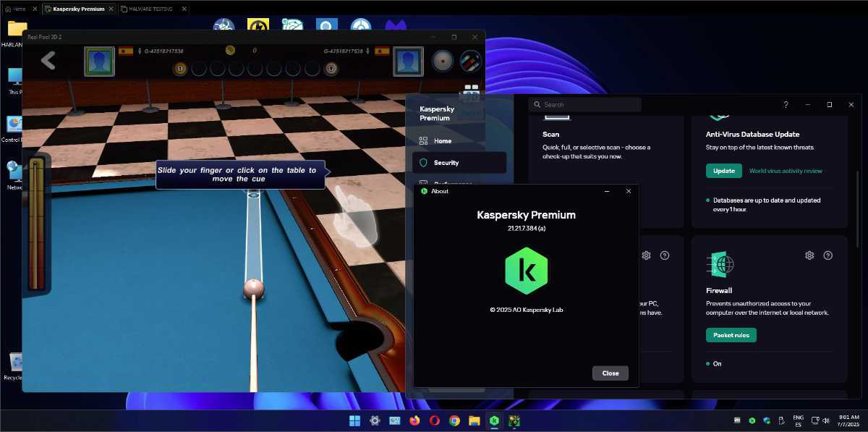Screen dimensions: 868x432
Task: Close the MALWARE TESTING tab
Action: pyautogui.click(x=184, y=9)
